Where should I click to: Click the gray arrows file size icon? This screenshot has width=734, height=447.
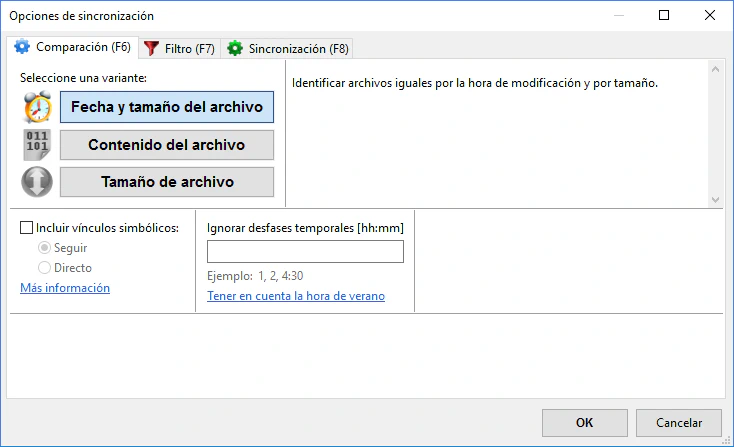tap(37, 182)
